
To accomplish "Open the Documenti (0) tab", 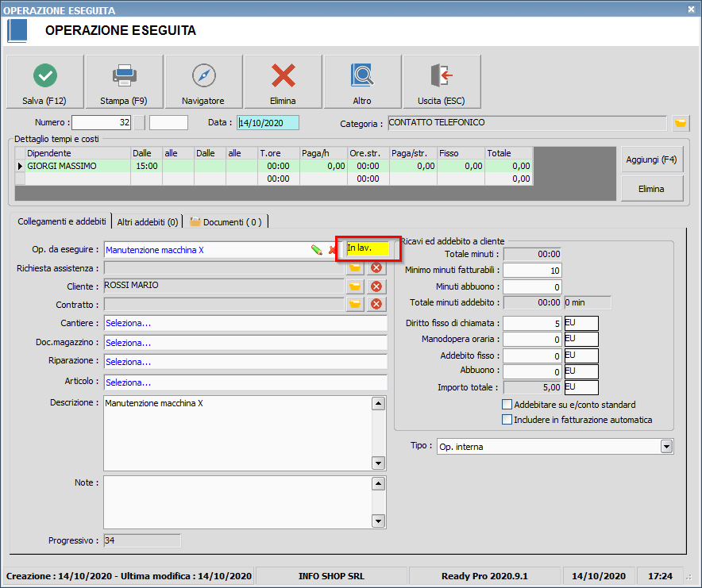I will 226,222.
